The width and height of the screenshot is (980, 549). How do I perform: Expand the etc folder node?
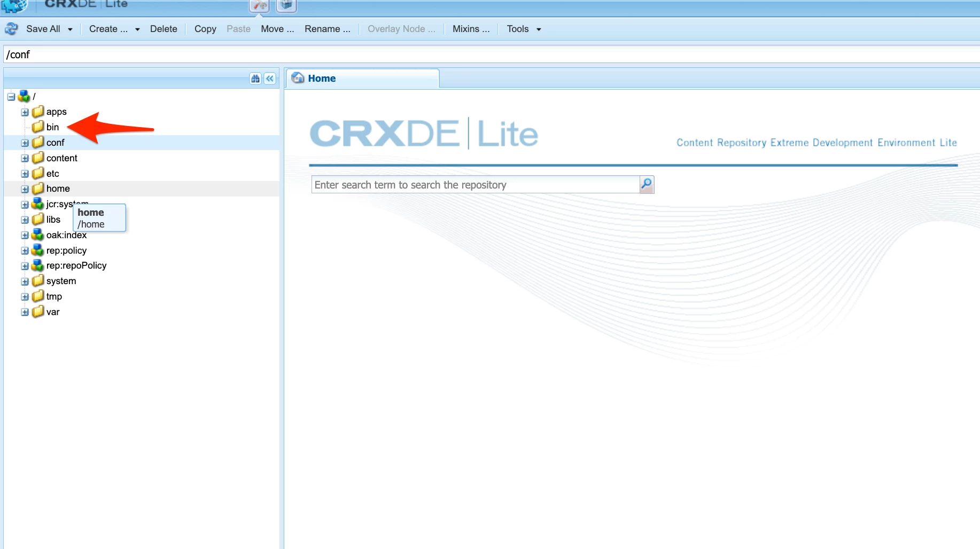tap(25, 174)
